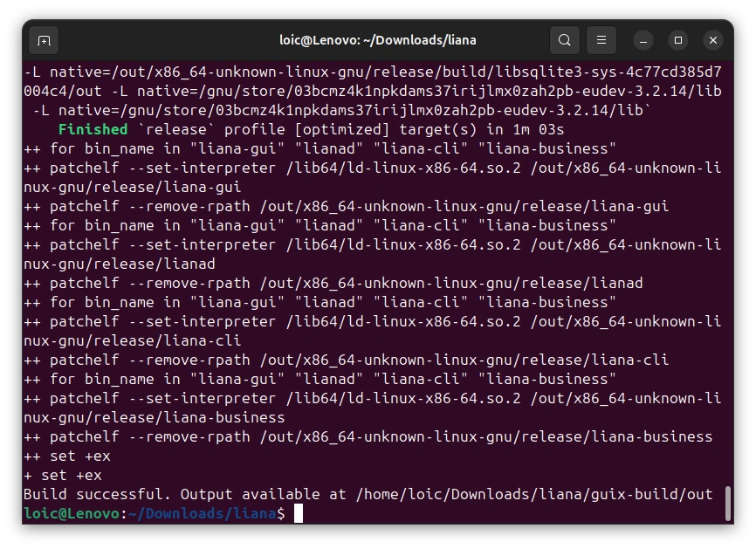Click the output path /home/loic/Downloads/liana/guix-build/out
This screenshot has height=549, width=756.
[x=533, y=495]
